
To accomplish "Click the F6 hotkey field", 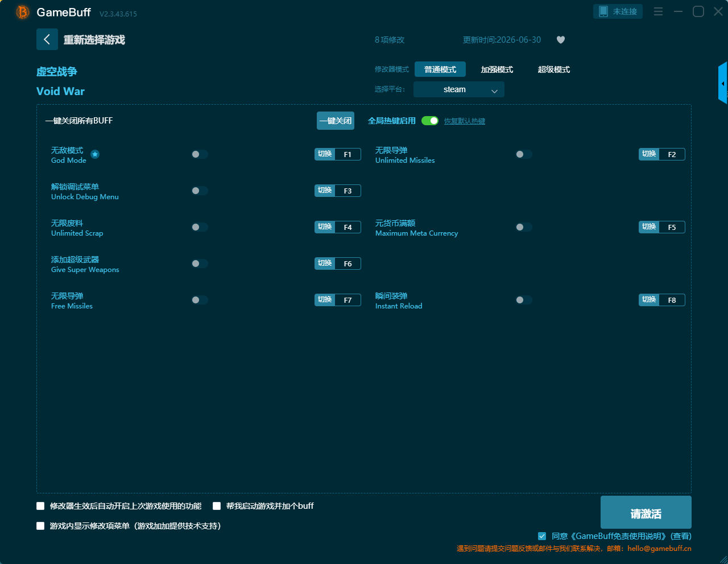I will pos(348,264).
